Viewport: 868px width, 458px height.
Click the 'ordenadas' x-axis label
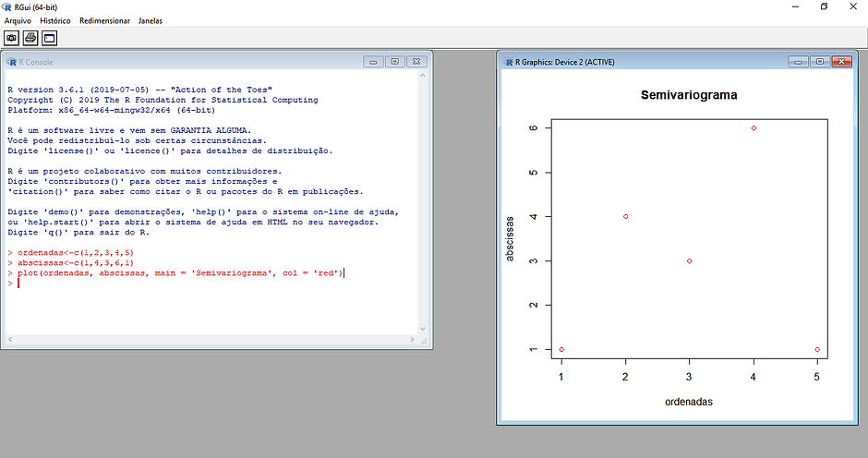coord(689,402)
